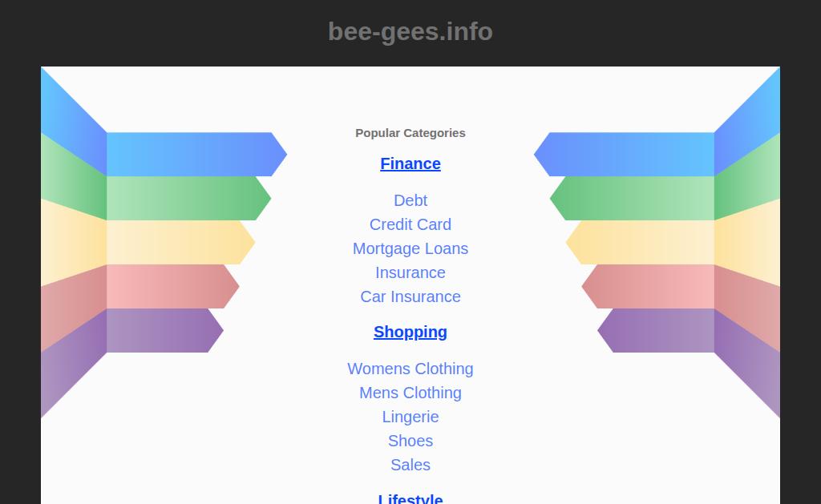The image size is (821, 504).
Task: Click the green arrow banner on right
Action: click(632, 199)
